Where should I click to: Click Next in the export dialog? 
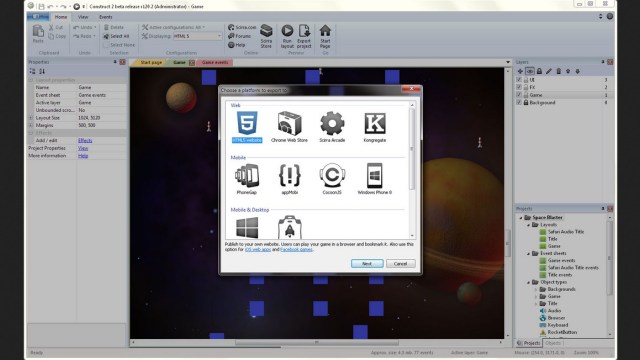click(367, 264)
